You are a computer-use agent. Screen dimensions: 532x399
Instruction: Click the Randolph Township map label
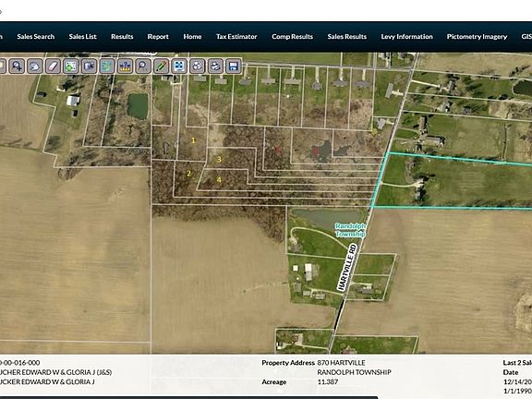pyautogui.click(x=350, y=230)
